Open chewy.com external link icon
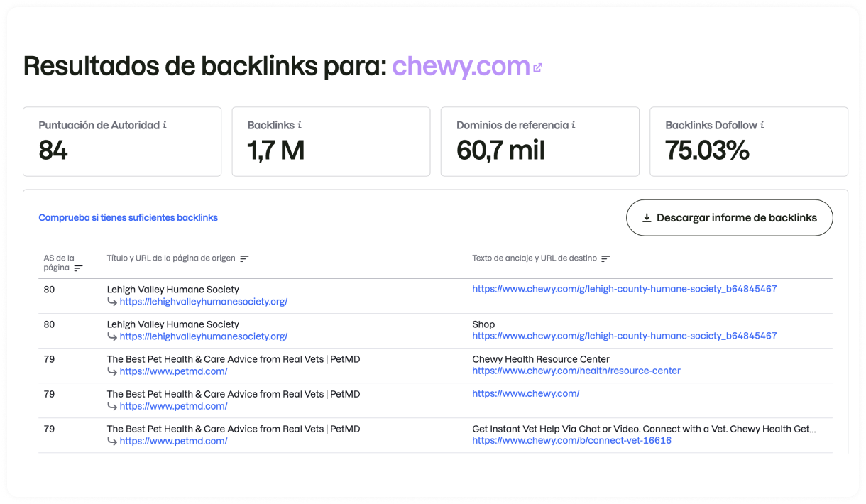The width and height of the screenshot is (866, 504). (x=537, y=68)
